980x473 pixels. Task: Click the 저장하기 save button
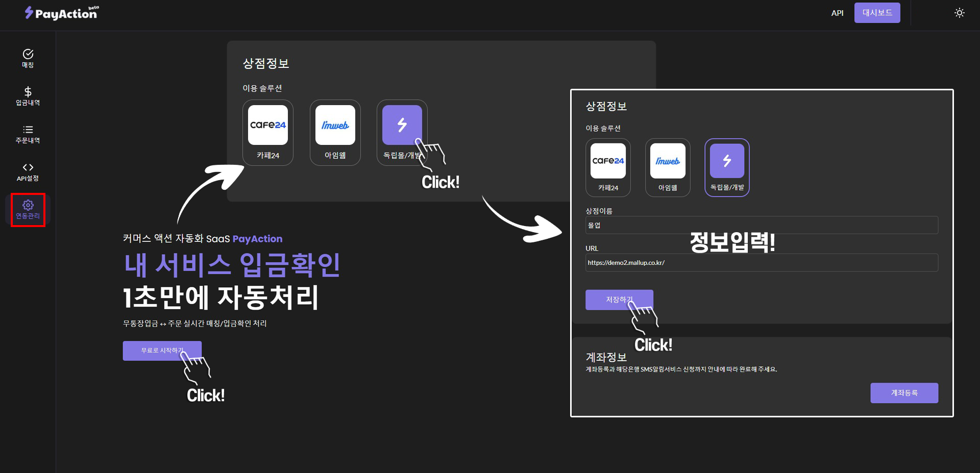[x=619, y=300]
